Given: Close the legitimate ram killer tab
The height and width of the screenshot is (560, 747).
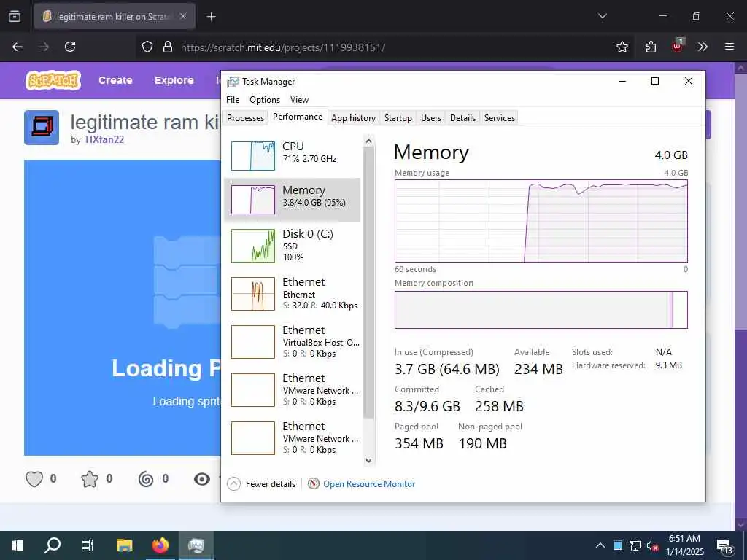Looking at the screenshot, I should coord(183,16).
